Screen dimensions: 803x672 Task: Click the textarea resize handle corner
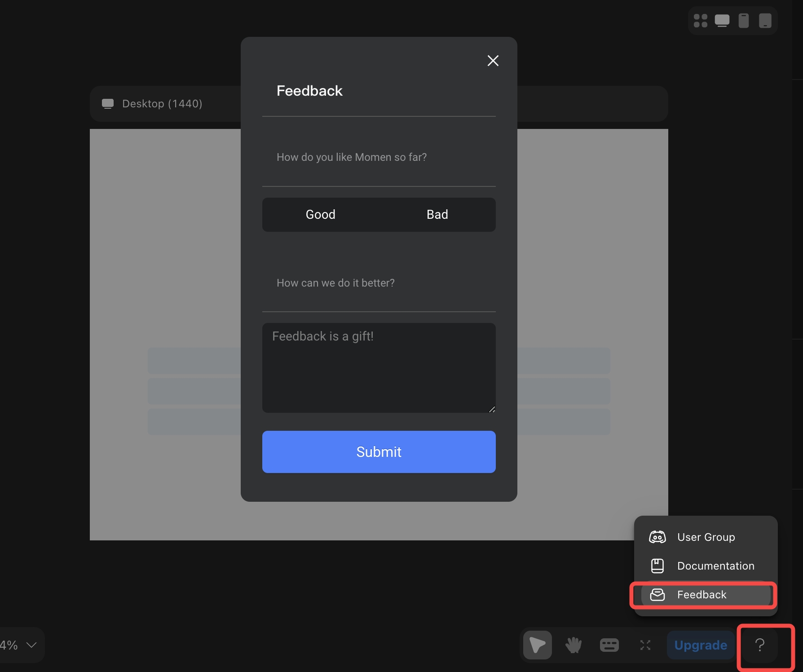click(x=492, y=409)
